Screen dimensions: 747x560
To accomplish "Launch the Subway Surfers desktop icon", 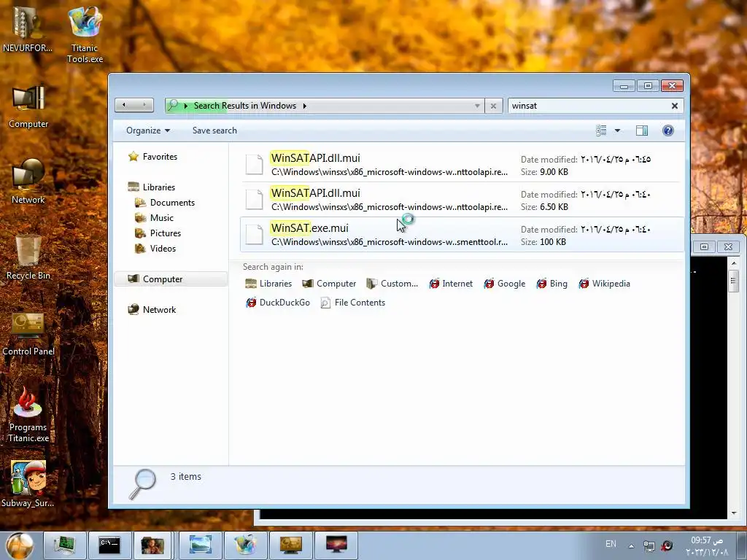I will click(x=28, y=483).
